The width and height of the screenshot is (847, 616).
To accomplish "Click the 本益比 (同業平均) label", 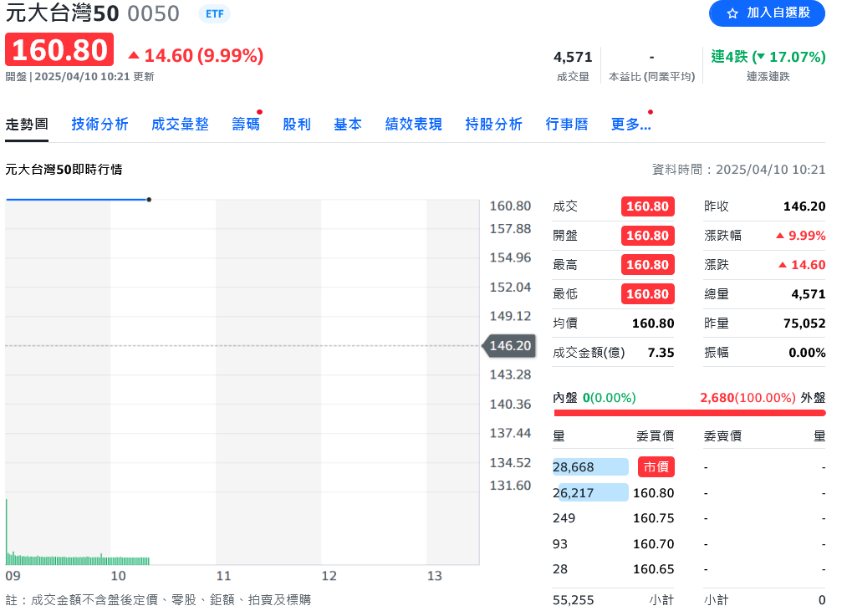I will [x=651, y=77].
